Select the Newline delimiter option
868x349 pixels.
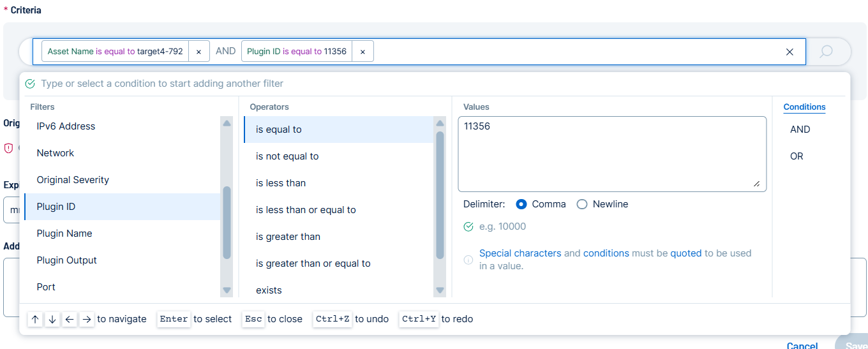click(582, 204)
